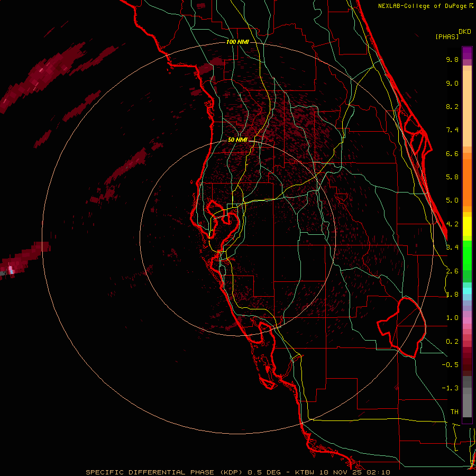
Task: Click the Specific Differential Phase KTBW caption
Action: 237,472
